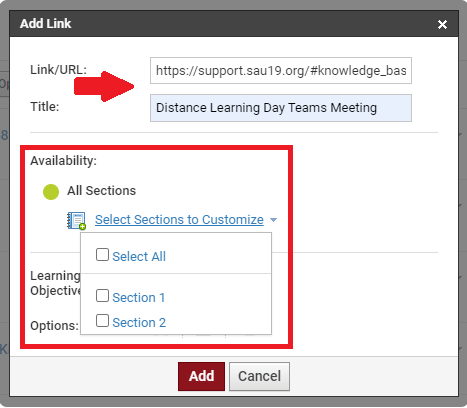467x408 pixels.
Task: Click the Learning Objectives label
Action: click(55, 283)
